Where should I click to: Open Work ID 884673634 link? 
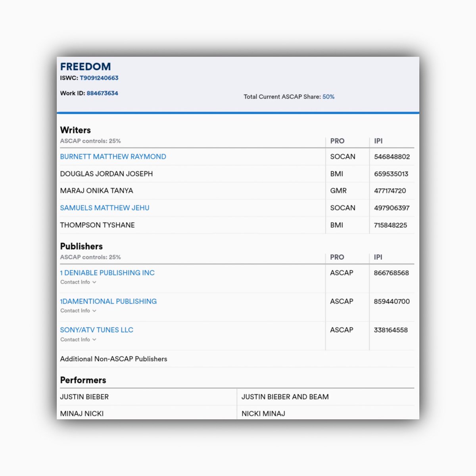102,93
